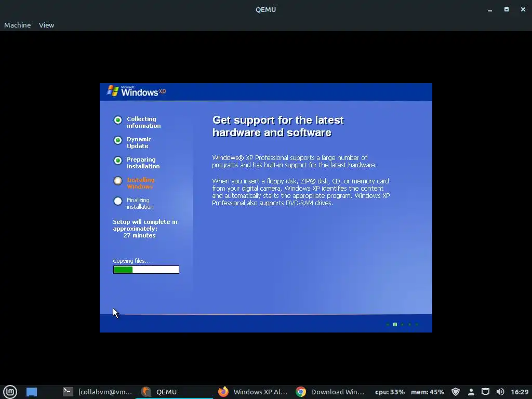Maximize the QEMU window

click(x=506, y=9)
